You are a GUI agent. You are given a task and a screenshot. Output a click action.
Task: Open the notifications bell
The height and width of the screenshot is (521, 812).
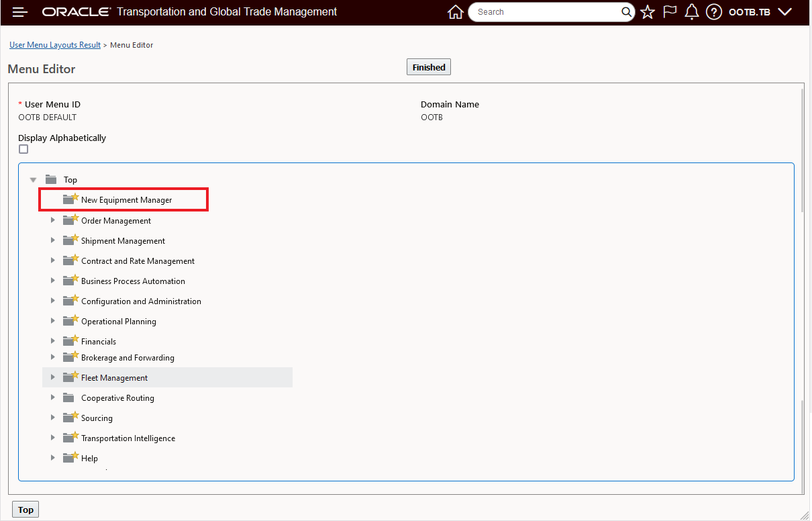click(x=692, y=12)
